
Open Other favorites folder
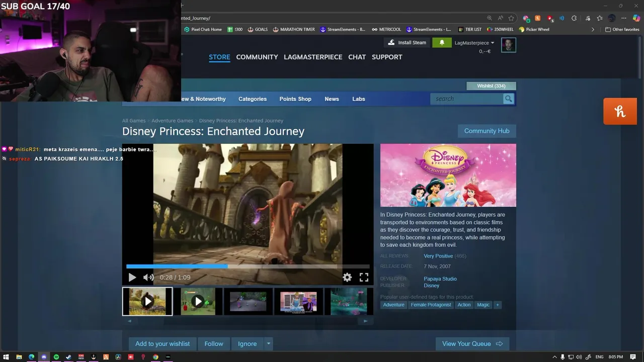coord(622,29)
